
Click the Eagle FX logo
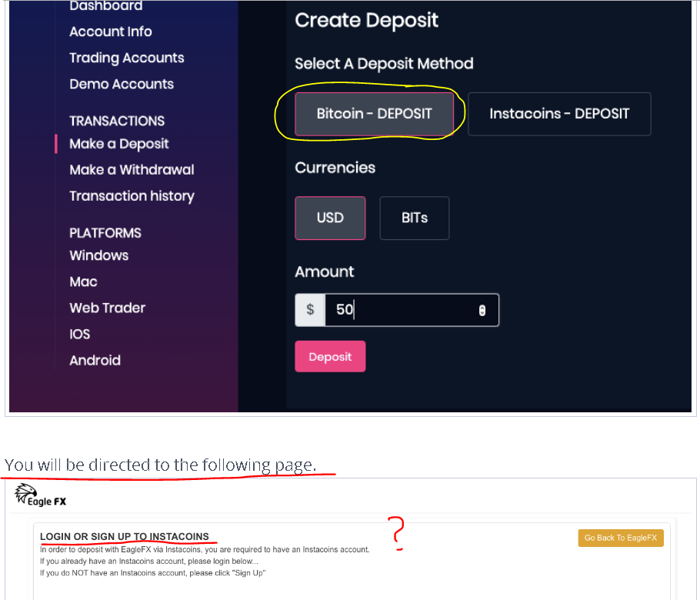[x=40, y=495]
